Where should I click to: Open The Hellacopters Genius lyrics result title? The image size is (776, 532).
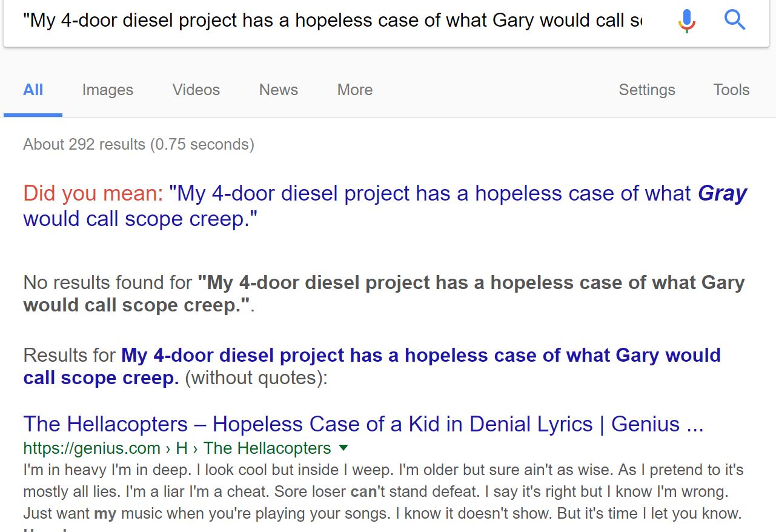363,424
